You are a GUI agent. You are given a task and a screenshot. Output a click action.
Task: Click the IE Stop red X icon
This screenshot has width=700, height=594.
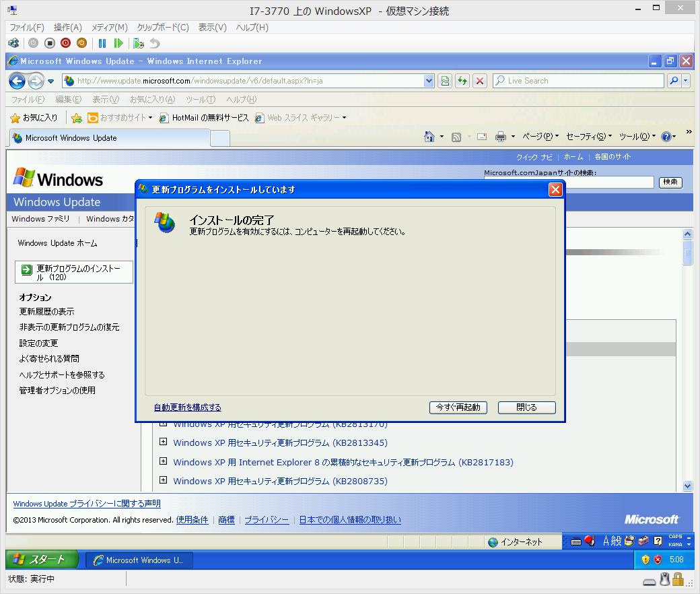click(480, 81)
